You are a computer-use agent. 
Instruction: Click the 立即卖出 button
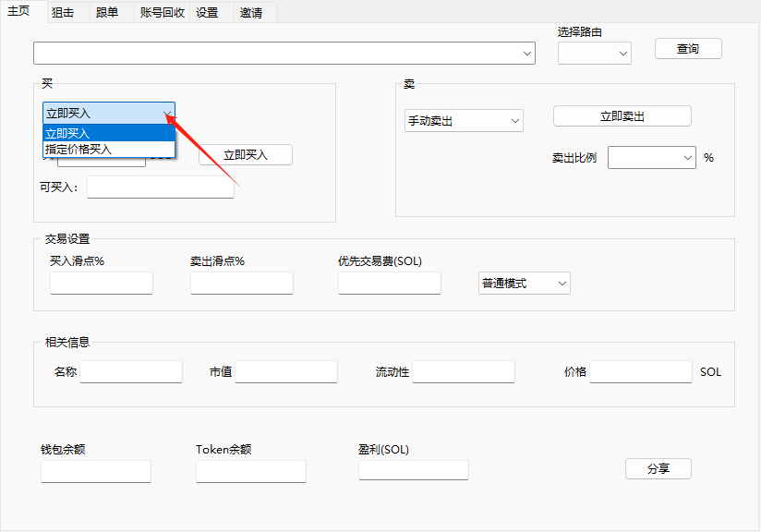pyautogui.click(x=622, y=116)
